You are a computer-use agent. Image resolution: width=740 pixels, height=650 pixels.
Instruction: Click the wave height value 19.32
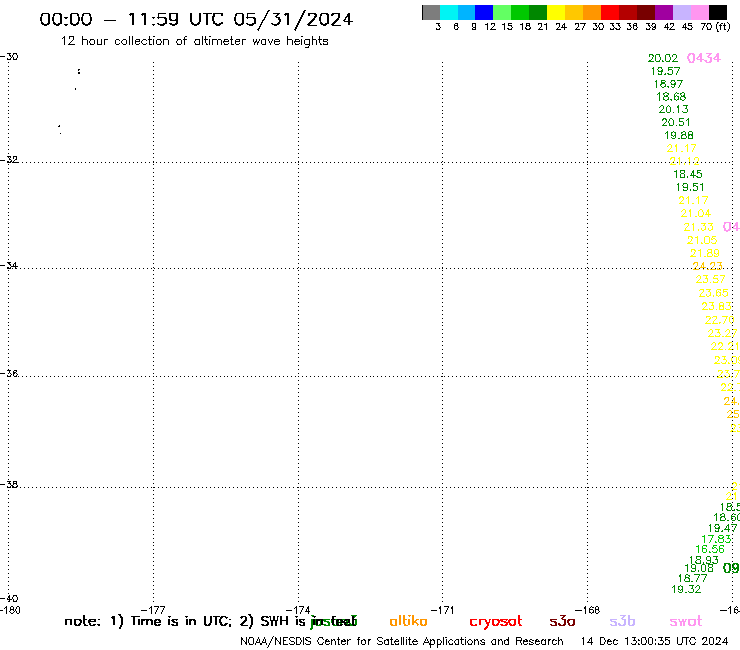(686, 589)
